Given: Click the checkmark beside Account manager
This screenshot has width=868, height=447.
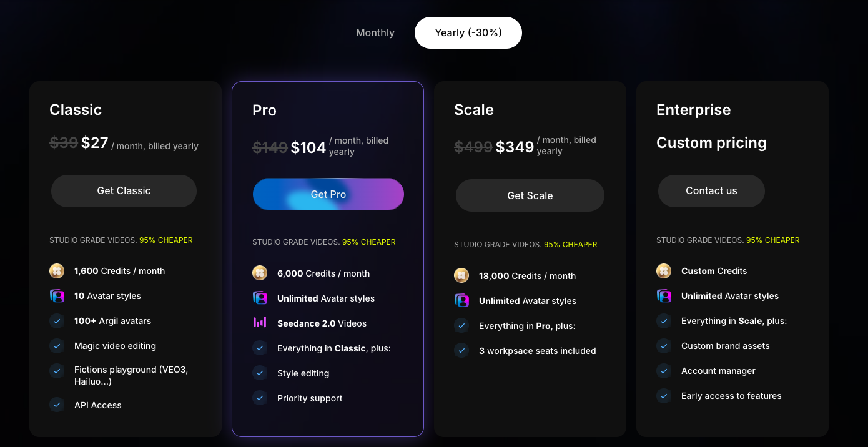Looking at the screenshot, I should pos(664,371).
